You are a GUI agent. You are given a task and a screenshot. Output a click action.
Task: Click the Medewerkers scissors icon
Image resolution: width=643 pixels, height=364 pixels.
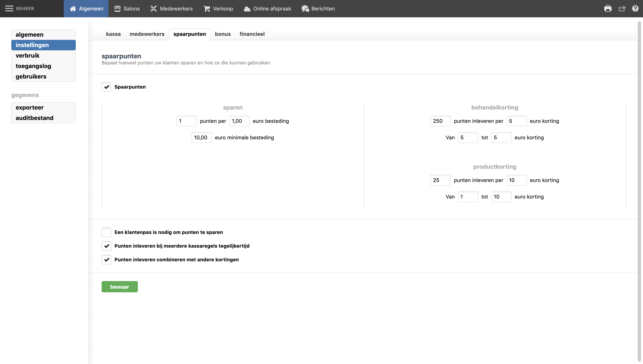(153, 9)
